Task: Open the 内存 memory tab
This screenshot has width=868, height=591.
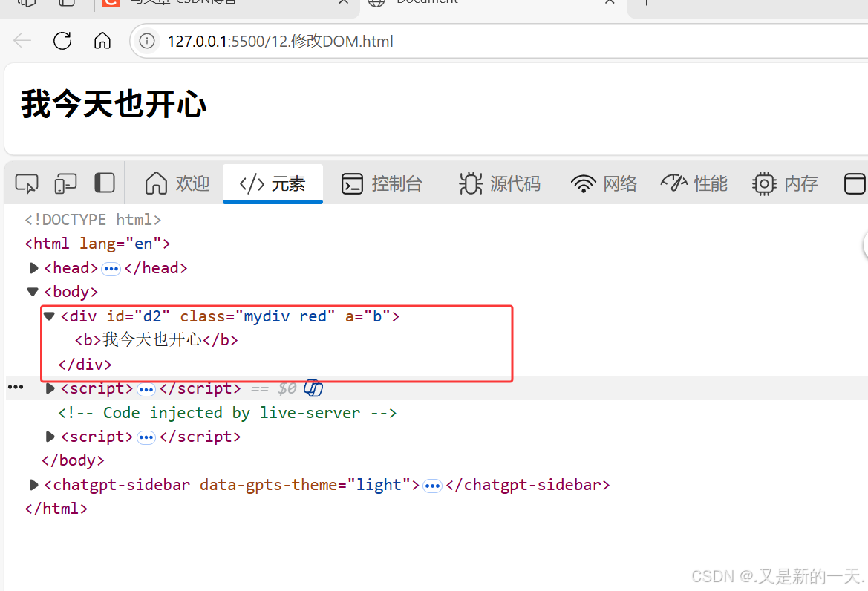Action: [785, 183]
